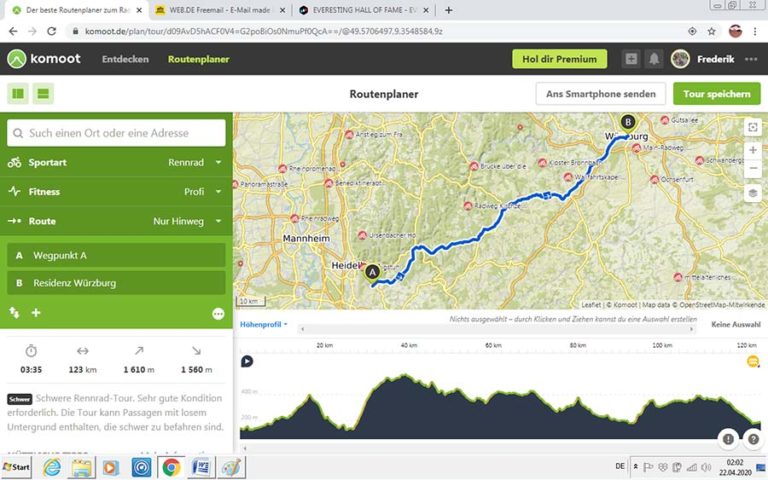Open the Höhenprofil dropdown

point(264,324)
